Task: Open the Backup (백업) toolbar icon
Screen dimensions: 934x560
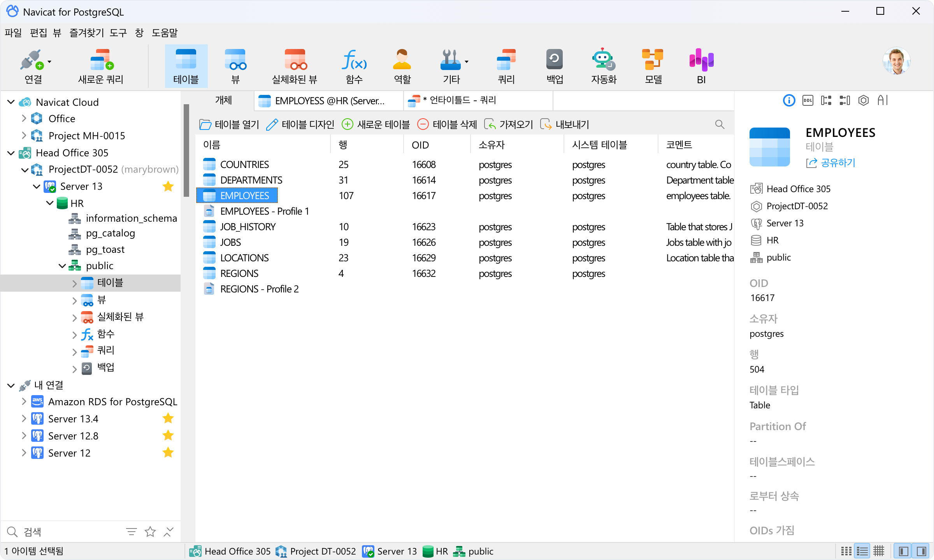Action: (x=555, y=60)
